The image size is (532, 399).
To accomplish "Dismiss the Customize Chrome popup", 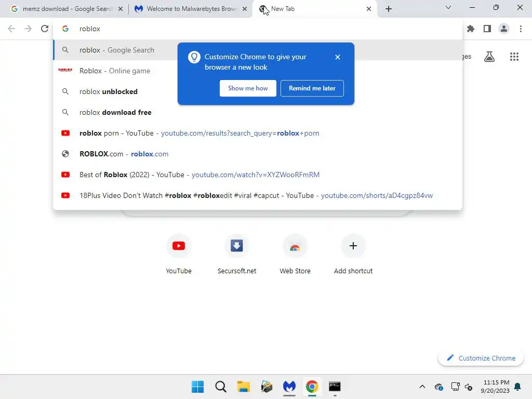I will click(338, 57).
